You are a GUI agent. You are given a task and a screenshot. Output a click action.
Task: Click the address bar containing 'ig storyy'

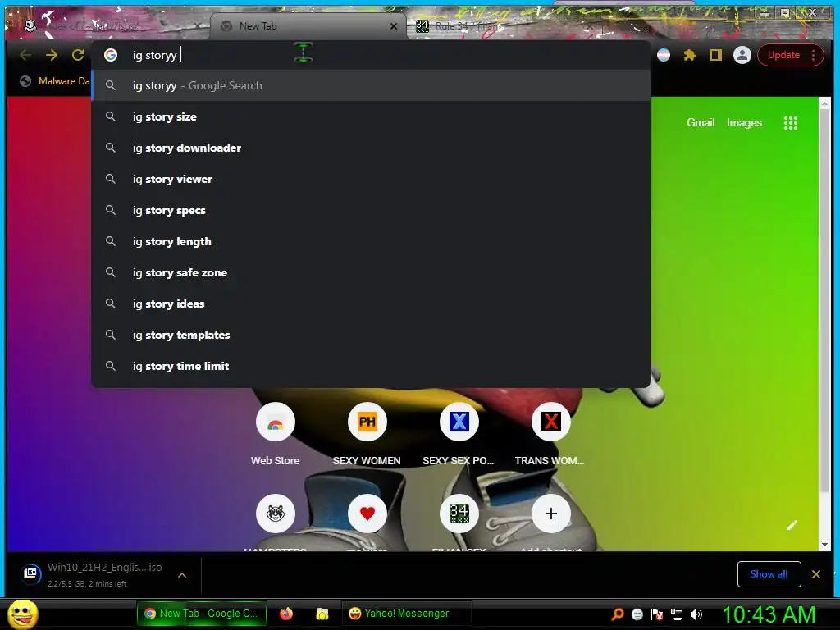coord(370,55)
